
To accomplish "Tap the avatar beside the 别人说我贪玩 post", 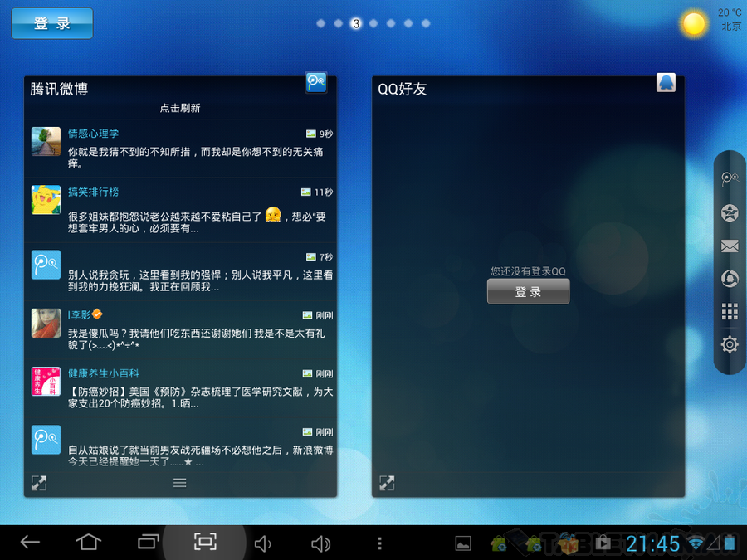I will coord(46,265).
